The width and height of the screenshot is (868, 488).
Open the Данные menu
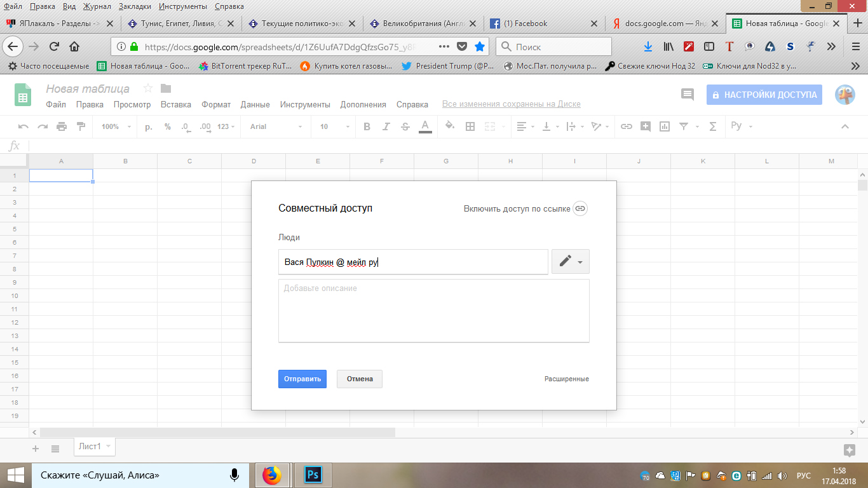tap(255, 105)
